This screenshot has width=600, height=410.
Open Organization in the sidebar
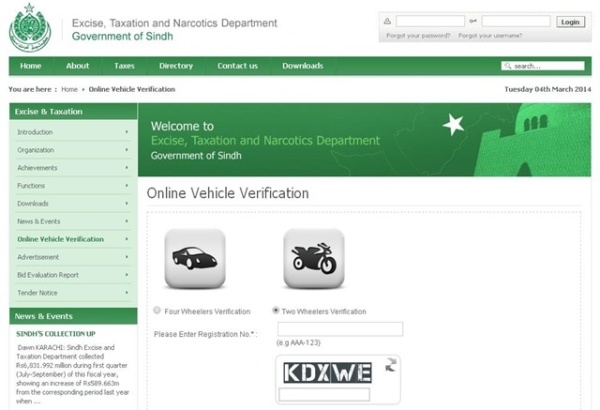pos(36,150)
